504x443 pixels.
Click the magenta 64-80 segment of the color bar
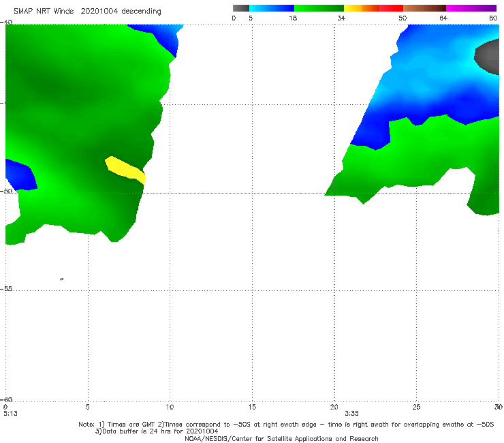[x=471, y=8]
